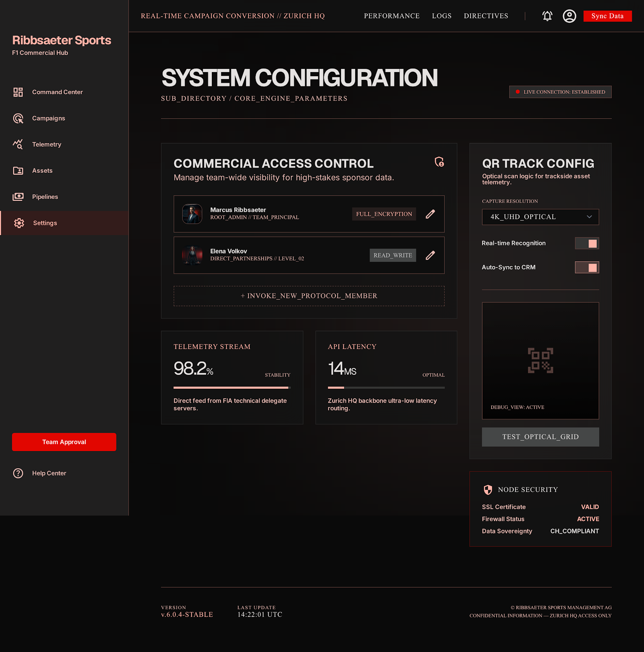The width and height of the screenshot is (644, 652).
Task: Open the Performance tab
Action: [x=391, y=16]
